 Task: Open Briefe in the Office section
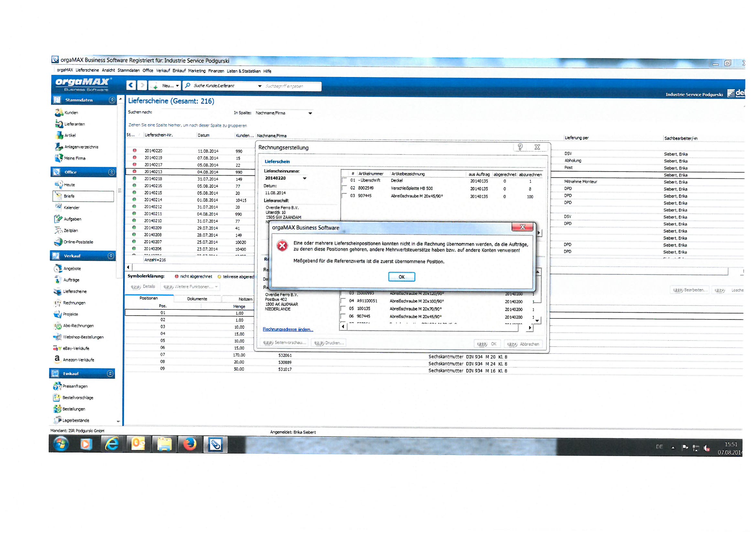pos(83,196)
